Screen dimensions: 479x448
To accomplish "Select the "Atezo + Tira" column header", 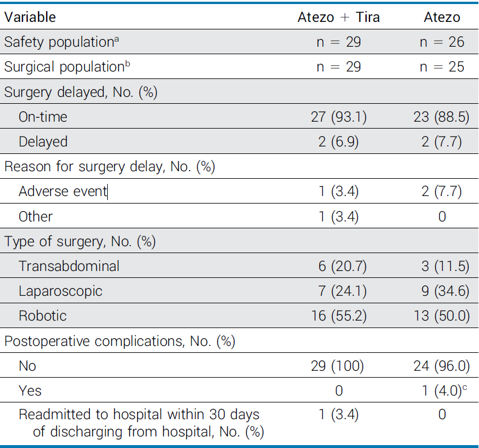I will [338, 17].
